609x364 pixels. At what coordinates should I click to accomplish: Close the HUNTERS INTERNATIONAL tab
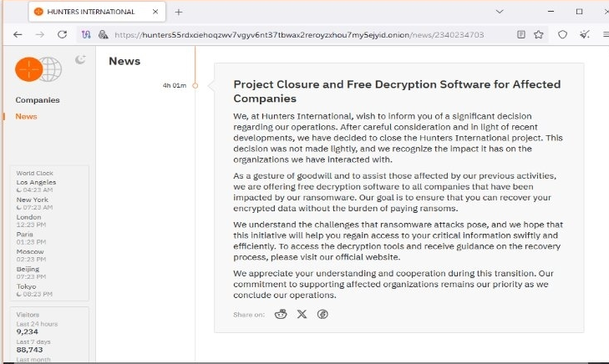155,12
